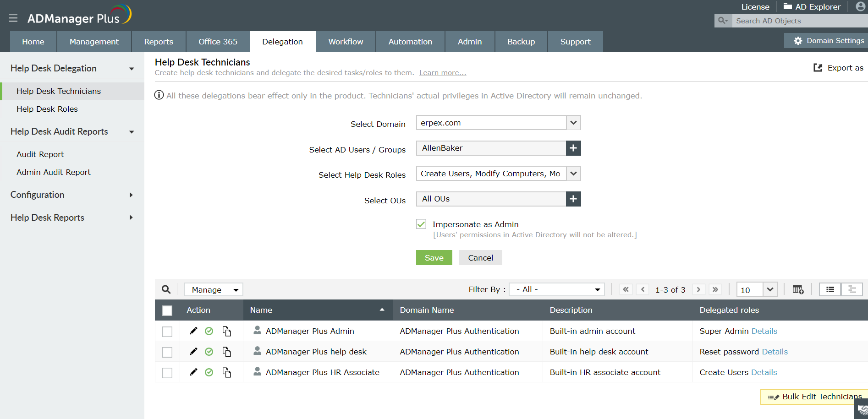The image size is (868, 419).
Task: Click the table search magnifier icon
Action: tap(166, 289)
